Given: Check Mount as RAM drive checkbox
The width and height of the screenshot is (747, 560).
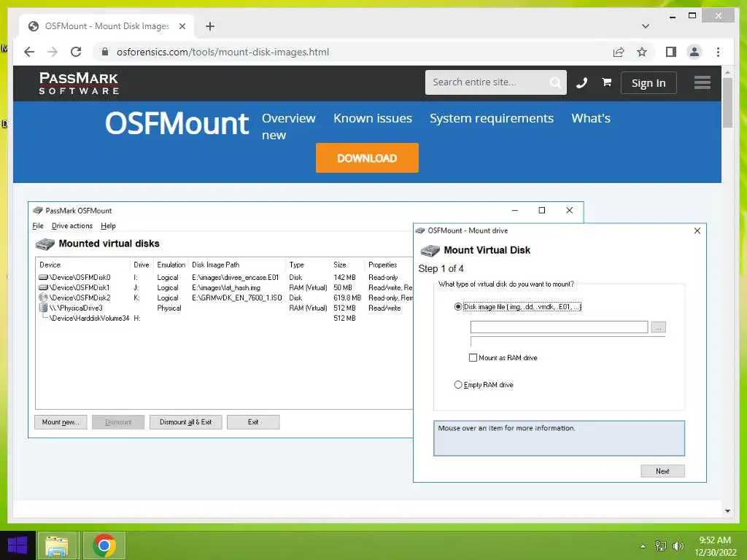Looking at the screenshot, I should pos(473,357).
